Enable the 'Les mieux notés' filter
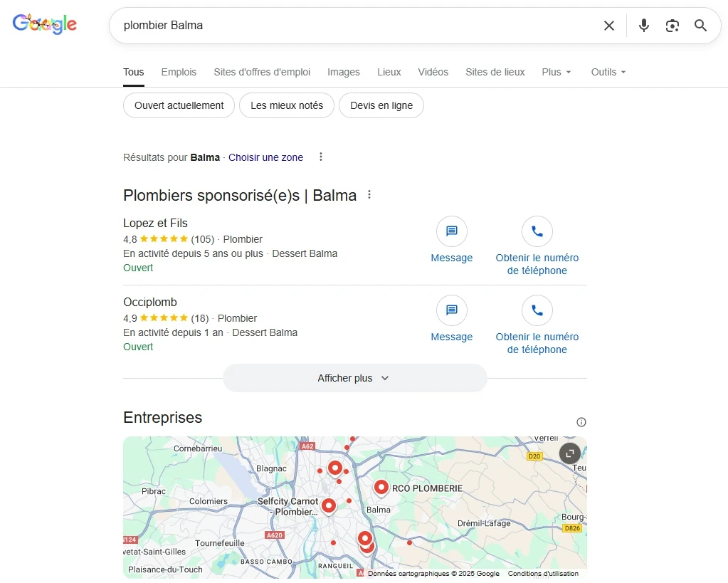728x583 pixels. click(x=286, y=105)
